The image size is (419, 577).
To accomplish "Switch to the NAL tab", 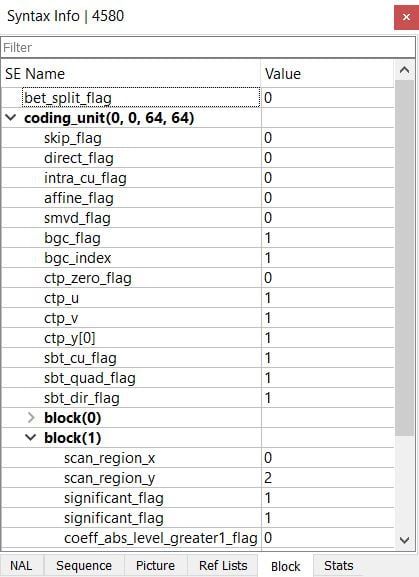I will [x=21, y=565].
